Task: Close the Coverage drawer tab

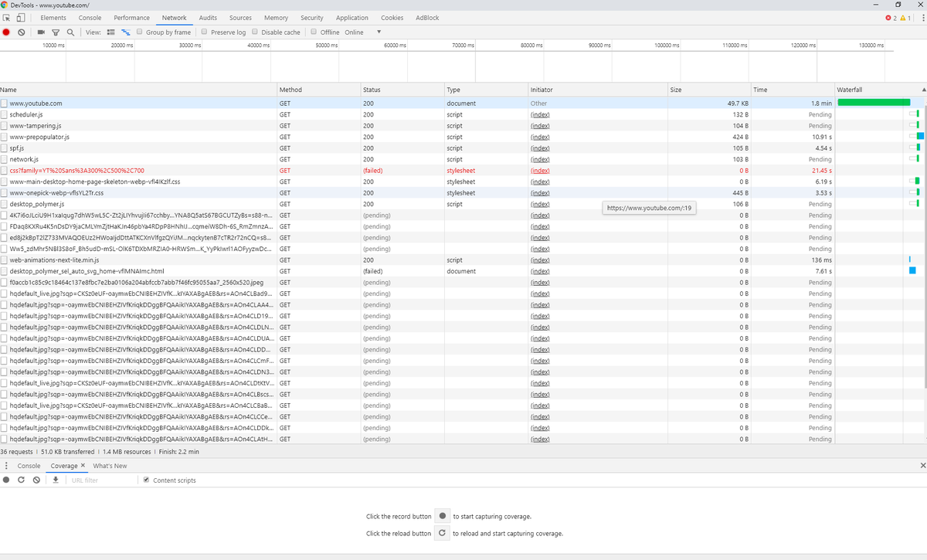Action: point(83,466)
